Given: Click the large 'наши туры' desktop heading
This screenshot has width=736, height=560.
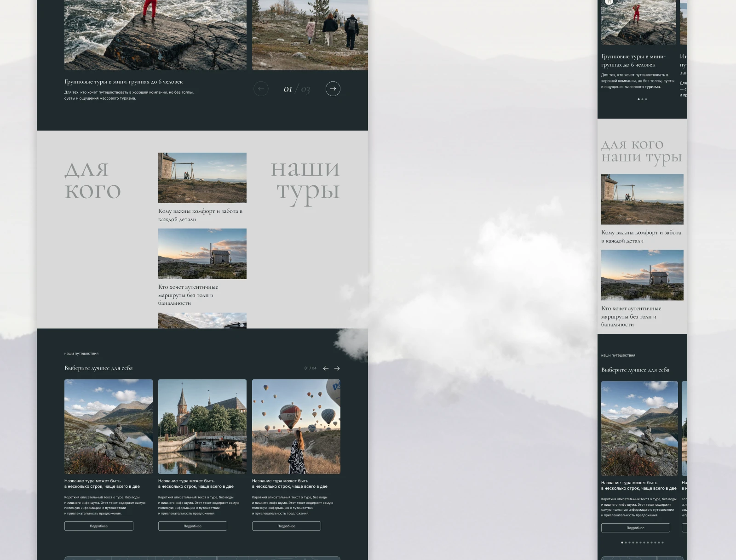Looking at the screenshot, I should tap(305, 182).
